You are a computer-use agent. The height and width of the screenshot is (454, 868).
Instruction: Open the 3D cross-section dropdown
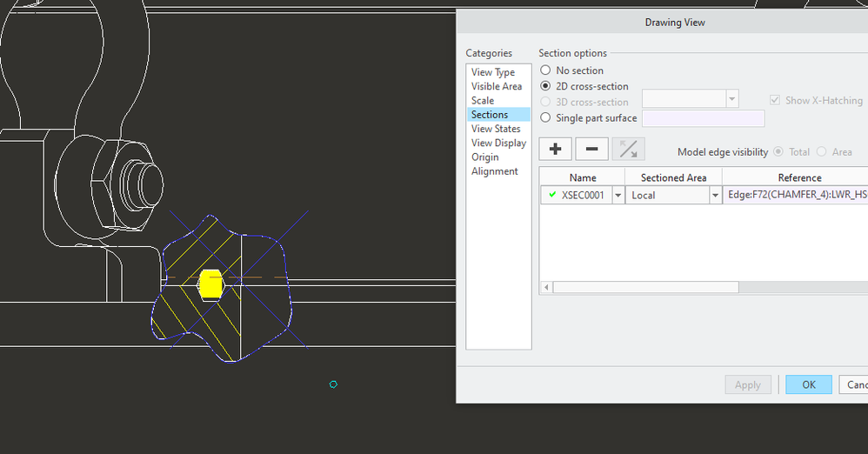tap(731, 99)
